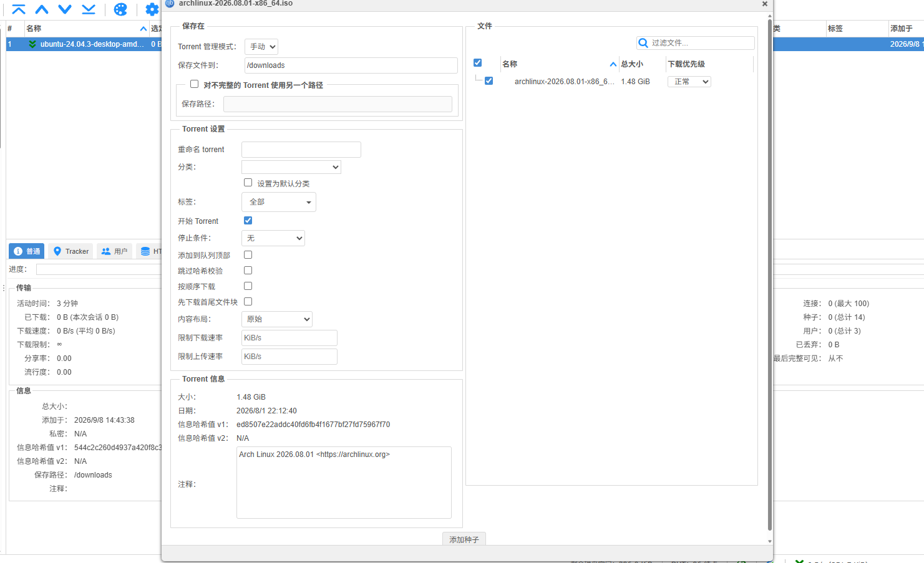This screenshot has width=924, height=563.
Task: Enable 按顺序下载 checkbox
Action: tap(248, 286)
